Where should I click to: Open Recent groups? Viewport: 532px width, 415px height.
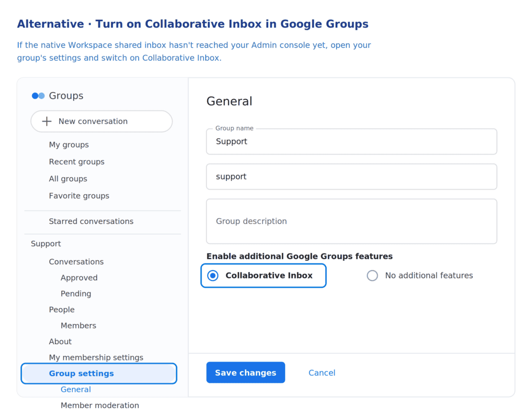[77, 162]
